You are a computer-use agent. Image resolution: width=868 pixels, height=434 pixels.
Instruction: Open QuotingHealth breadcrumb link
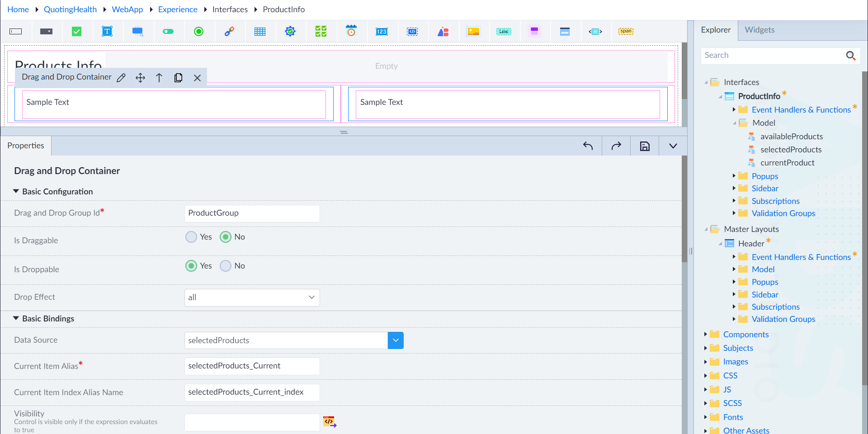[70, 9]
